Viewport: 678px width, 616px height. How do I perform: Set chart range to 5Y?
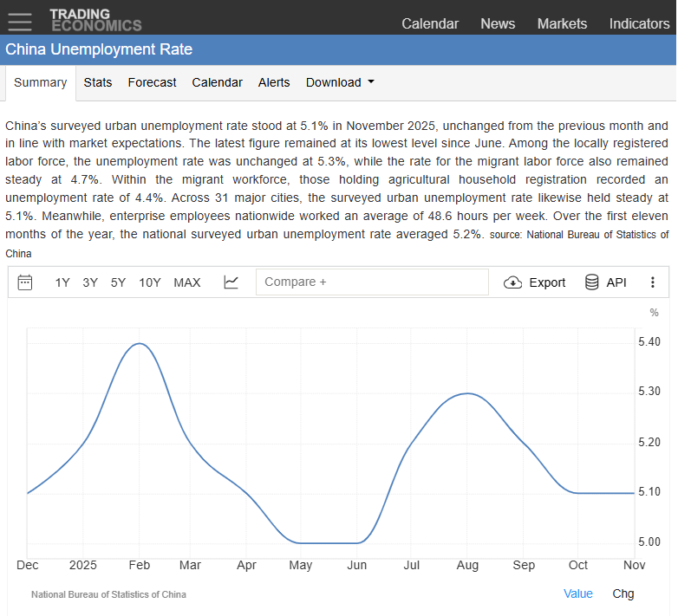pos(118,282)
